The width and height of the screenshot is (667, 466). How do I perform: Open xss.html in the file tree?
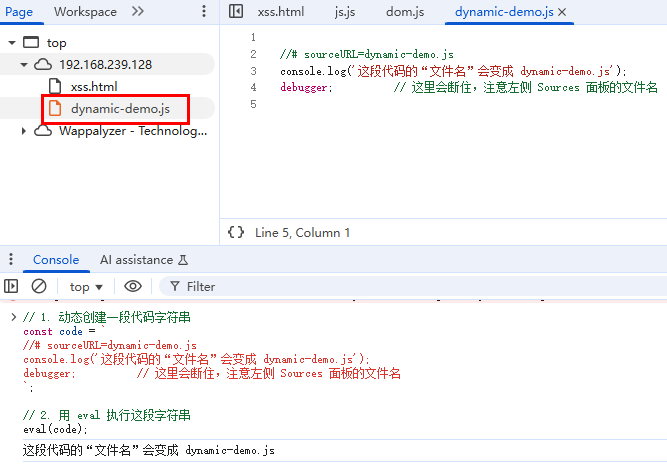coord(94,87)
